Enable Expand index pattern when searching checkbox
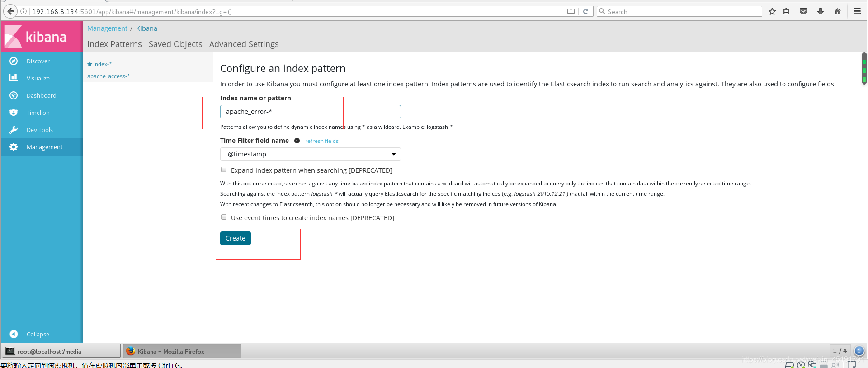Screen dimensions: 868x368 click(224, 170)
